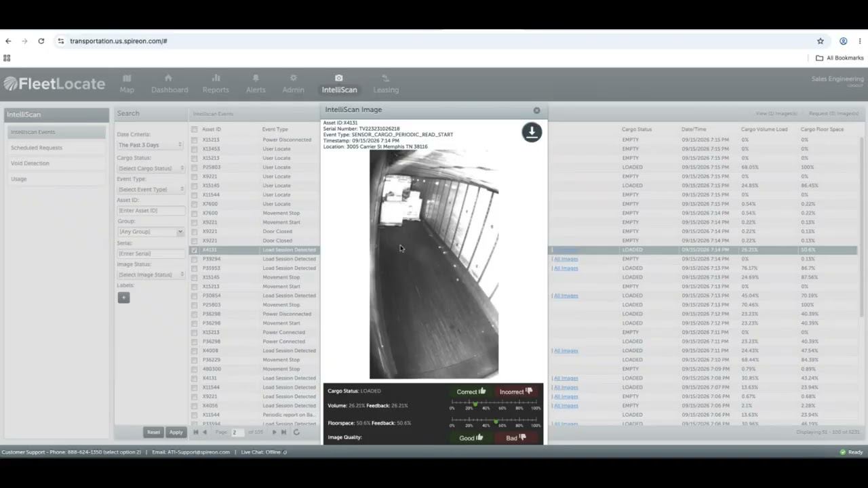Mark cargo status as Correct

click(471, 391)
